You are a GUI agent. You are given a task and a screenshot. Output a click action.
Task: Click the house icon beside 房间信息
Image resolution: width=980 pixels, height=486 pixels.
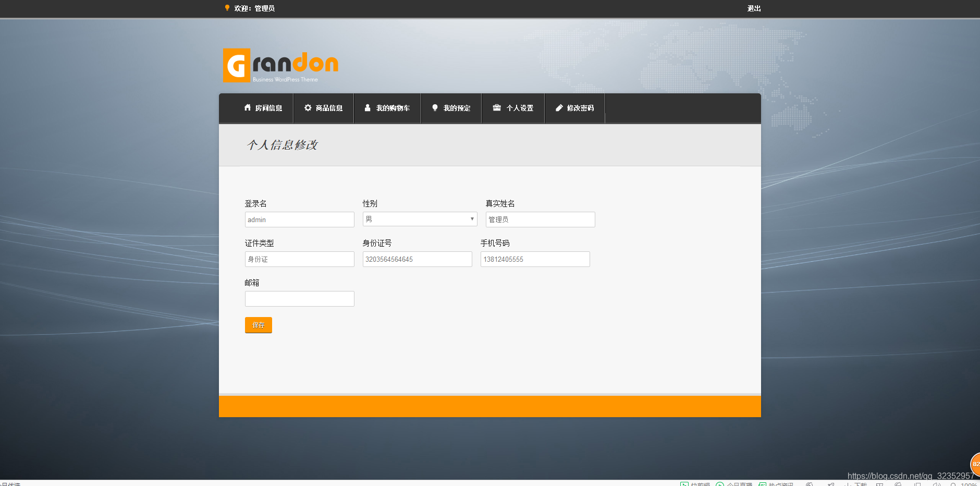(248, 107)
